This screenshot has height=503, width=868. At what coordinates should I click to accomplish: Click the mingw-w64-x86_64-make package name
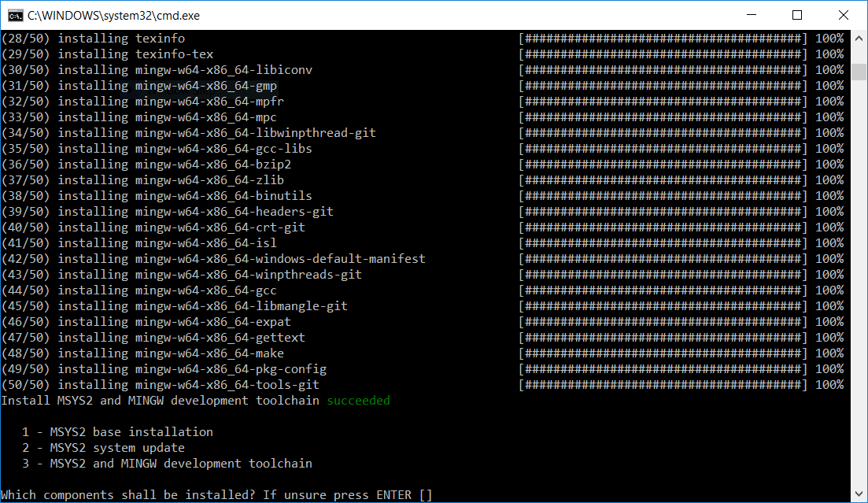pyautogui.click(x=209, y=353)
